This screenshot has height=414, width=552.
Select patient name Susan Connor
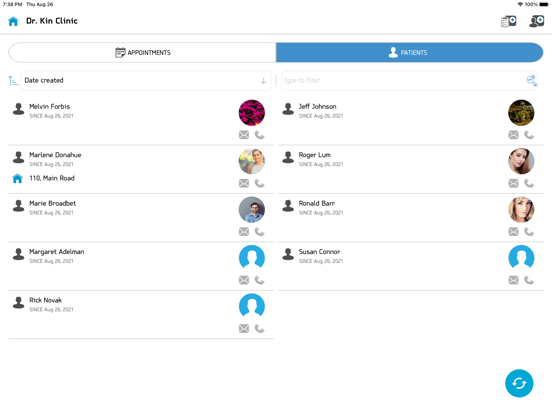tap(319, 252)
